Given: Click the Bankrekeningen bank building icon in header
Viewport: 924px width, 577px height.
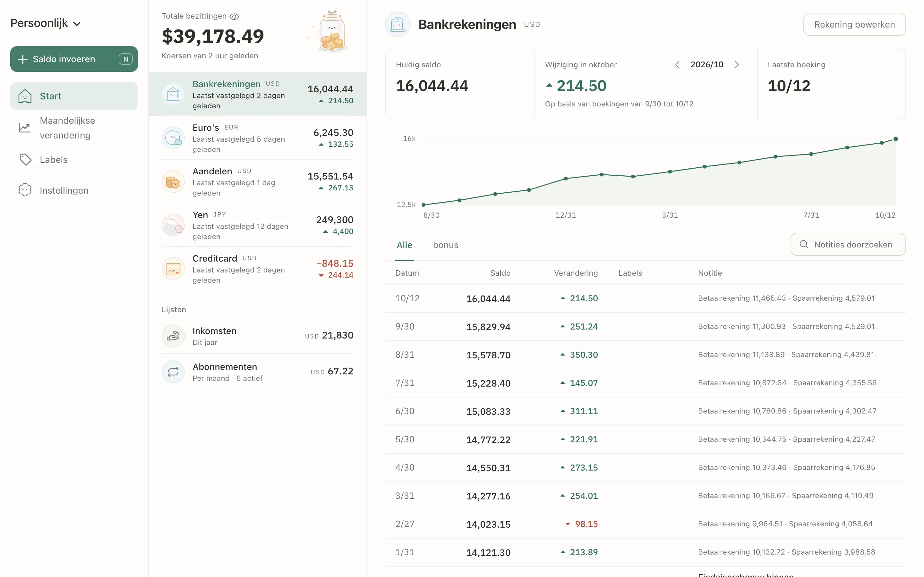Looking at the screenshot, I should point(398,24).
